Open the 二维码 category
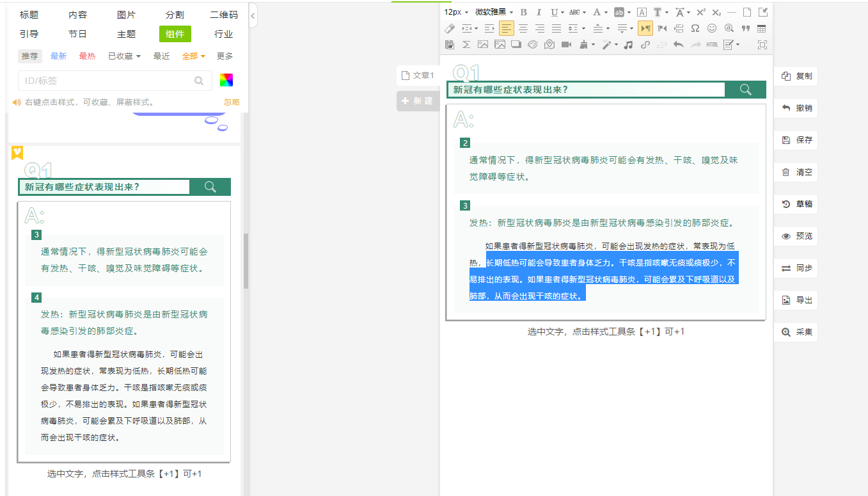The height and width of the screenshot is (496, 868). click(x=224, y=15)
